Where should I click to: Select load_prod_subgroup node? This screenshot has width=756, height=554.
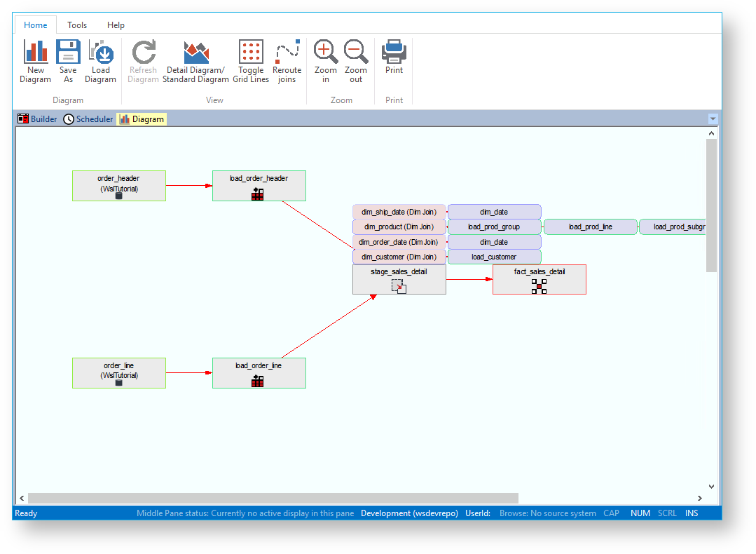click(673, 227)
